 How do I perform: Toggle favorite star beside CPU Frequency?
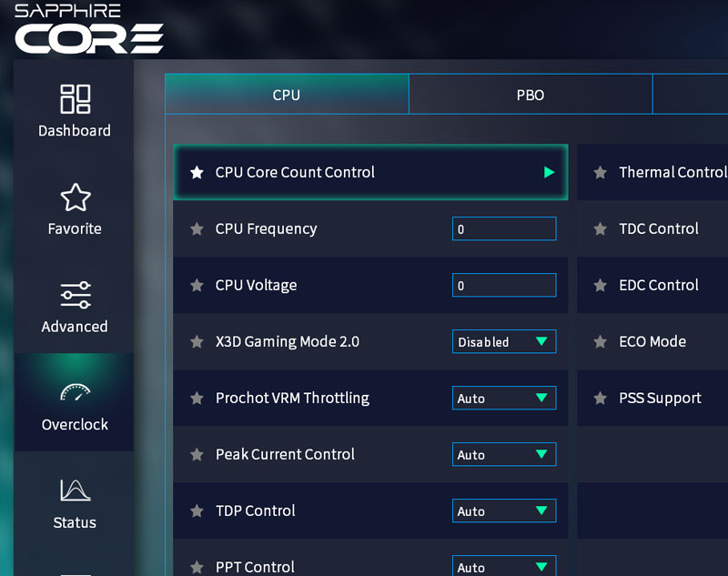point(196,229)
